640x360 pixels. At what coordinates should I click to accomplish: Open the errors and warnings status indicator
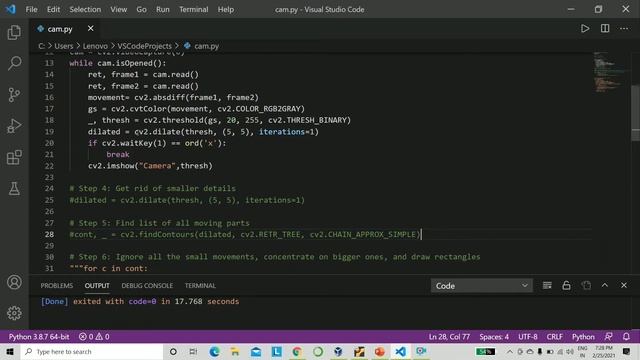[x=94, y=337]
